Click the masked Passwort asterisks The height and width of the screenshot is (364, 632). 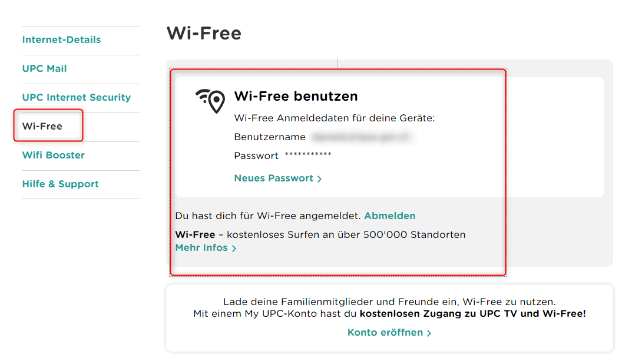click(x=308, y=155)
